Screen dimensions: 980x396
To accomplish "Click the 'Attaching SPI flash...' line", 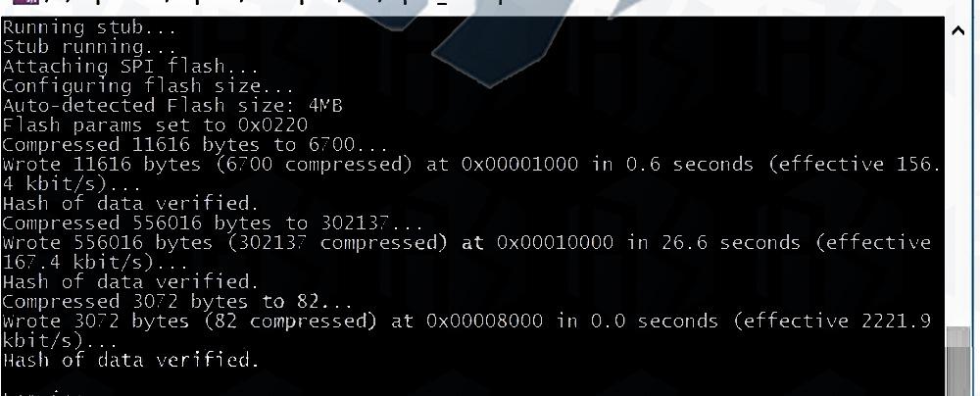I will click(x=130, y=67).
